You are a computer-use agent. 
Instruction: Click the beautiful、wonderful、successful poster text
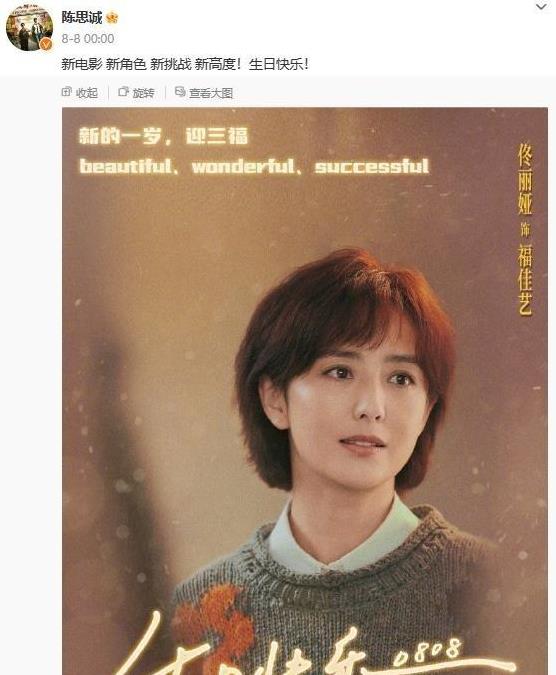point(254,166)
